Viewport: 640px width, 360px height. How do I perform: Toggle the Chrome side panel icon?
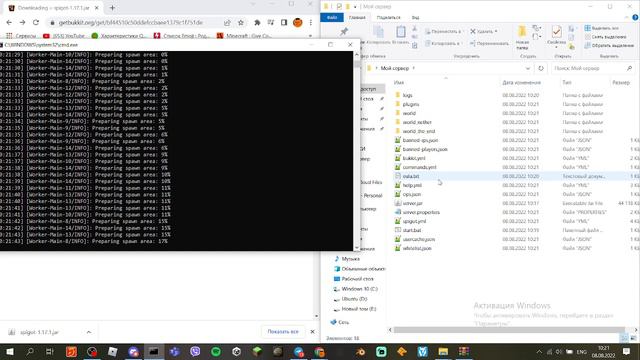[x=284, y=23]
